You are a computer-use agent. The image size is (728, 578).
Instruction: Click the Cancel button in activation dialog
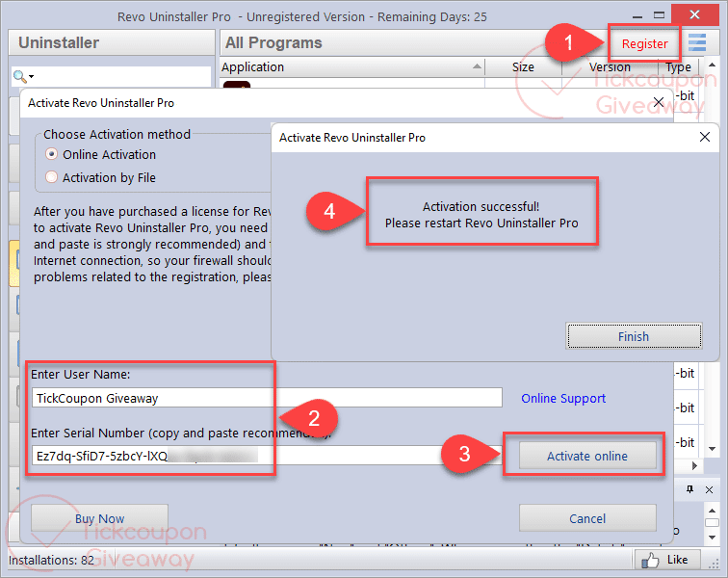coord(587,518)
